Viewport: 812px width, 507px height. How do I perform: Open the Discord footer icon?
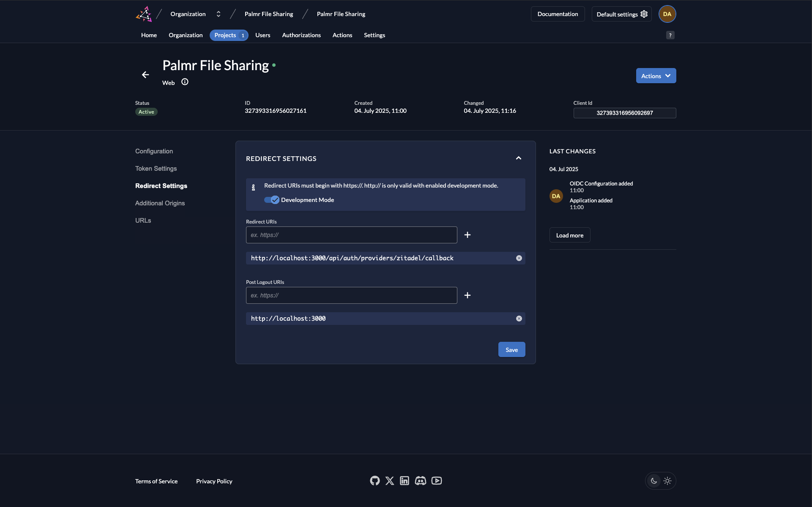click(x=421, y=481)
